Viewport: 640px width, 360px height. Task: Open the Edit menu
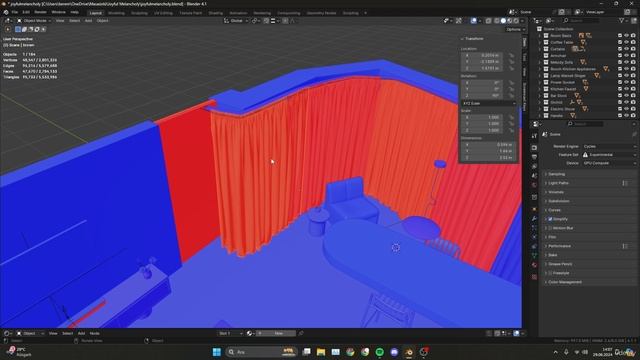pos(26,12)
